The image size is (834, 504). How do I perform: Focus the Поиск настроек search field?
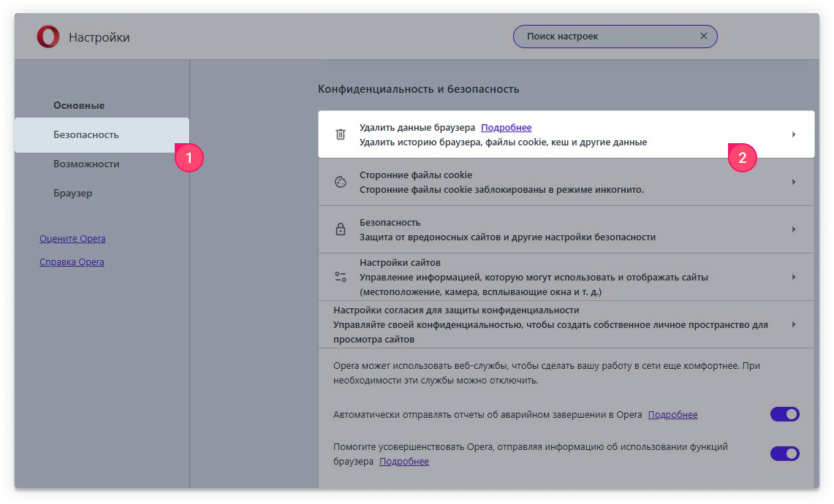tap(607, 37)
